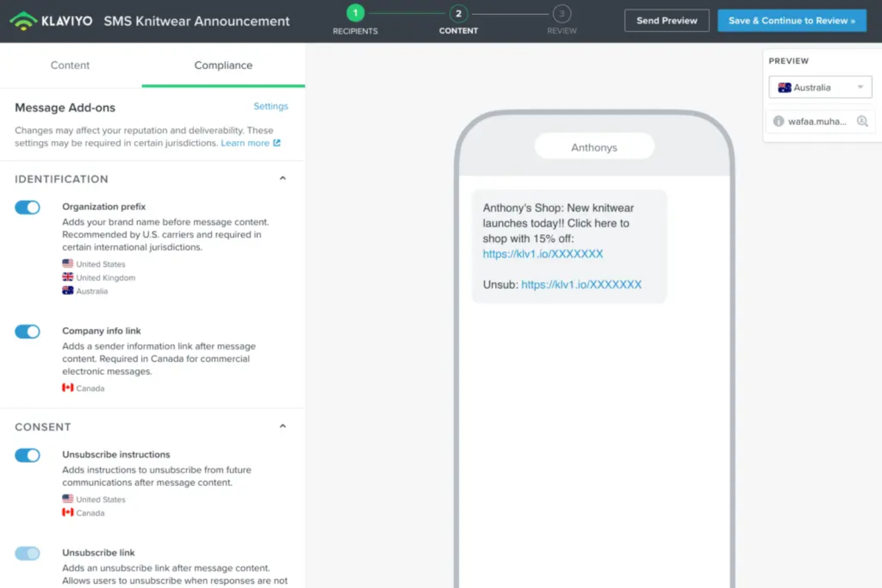The image size is (882, 588).
Task: Click the info icon beside wafaa.muha profile
Action: click(778, 121)
